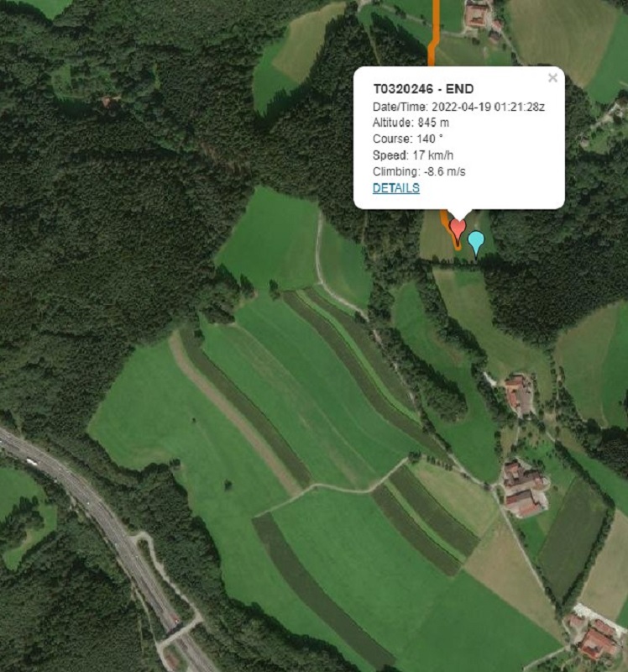This screenshot has height=672, width=628.
Task: Open the DETAILS link in popup
Action: pos(395,188)
